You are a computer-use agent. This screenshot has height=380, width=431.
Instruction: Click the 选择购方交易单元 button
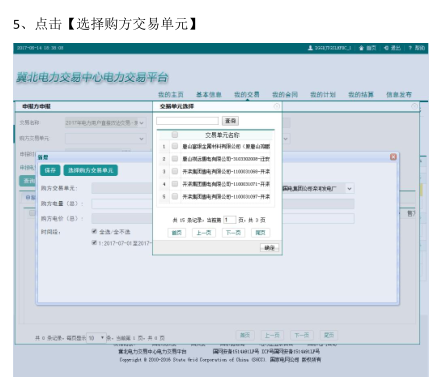pos(91,170)
